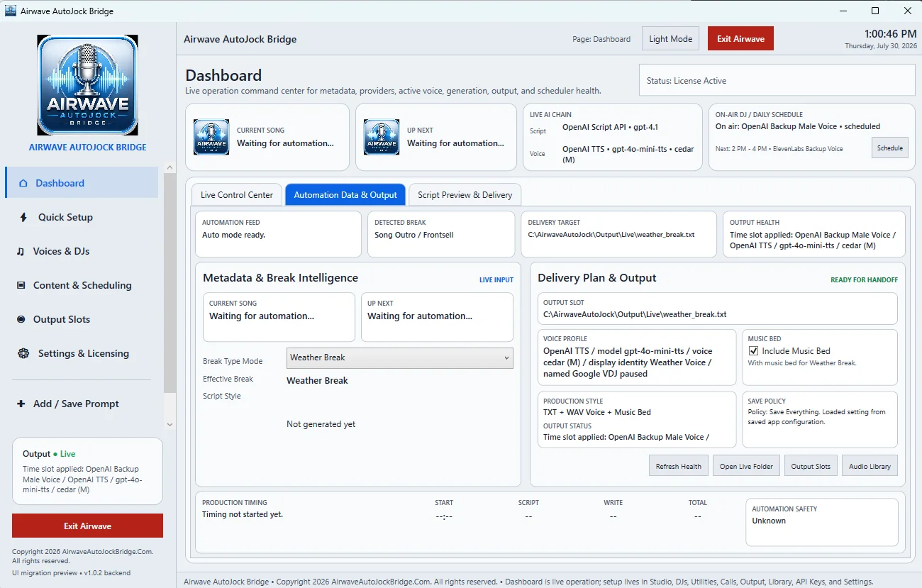Click the Automation Safety "Unknown" value
Image resolution: width=922 pixels, height=588 pixels.
click(769, 521)
